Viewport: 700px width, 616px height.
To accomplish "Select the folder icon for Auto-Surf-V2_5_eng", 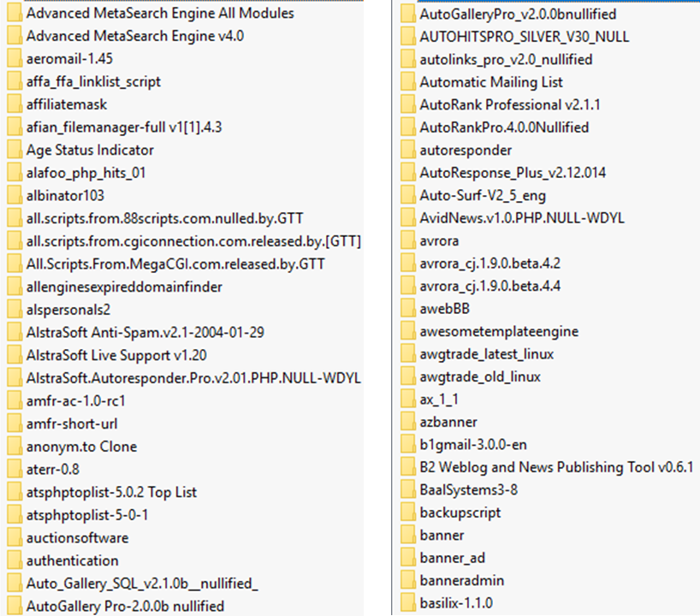I will [x=407, y=195].
